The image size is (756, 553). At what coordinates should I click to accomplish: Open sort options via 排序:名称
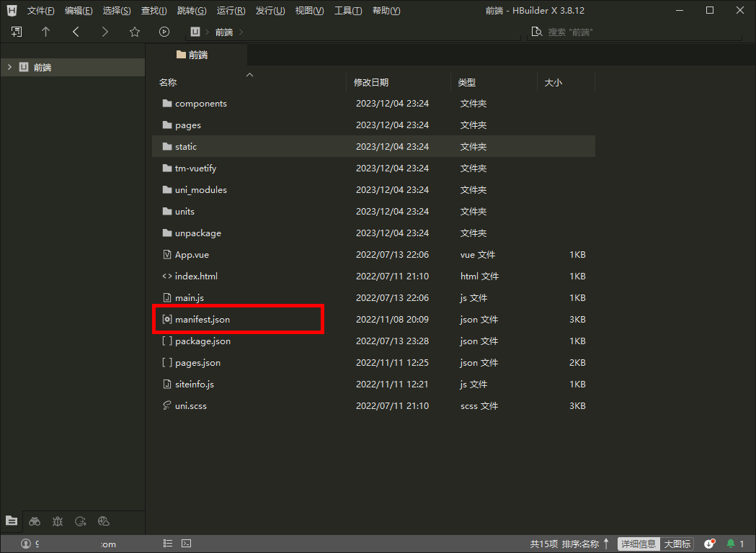[x=580, y=544]
